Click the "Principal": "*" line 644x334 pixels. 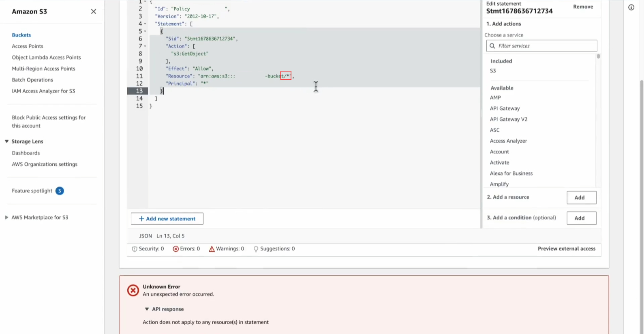(x=187, y=84)
